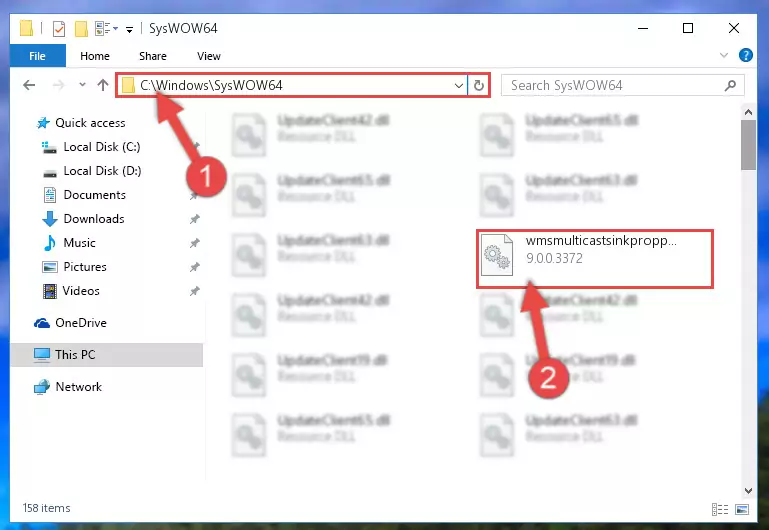Open the File menu tab

[37, 56]
